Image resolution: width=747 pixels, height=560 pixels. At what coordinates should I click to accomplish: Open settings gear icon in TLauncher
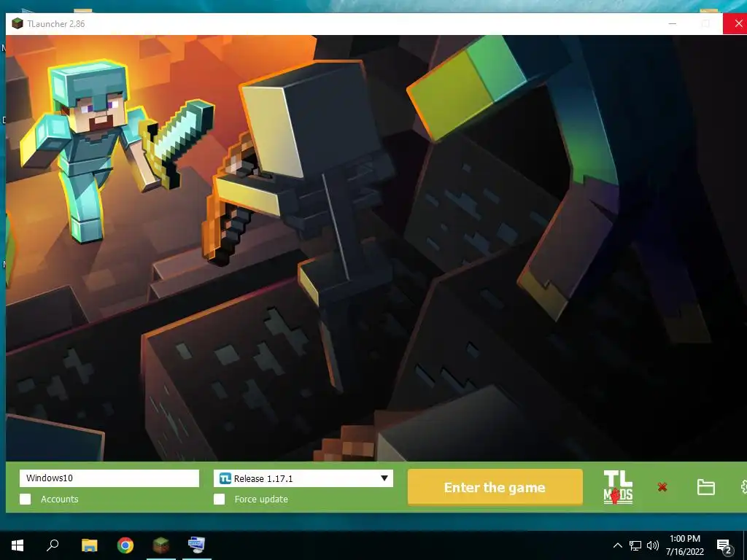pyautogui.click(x=743, y=487)
